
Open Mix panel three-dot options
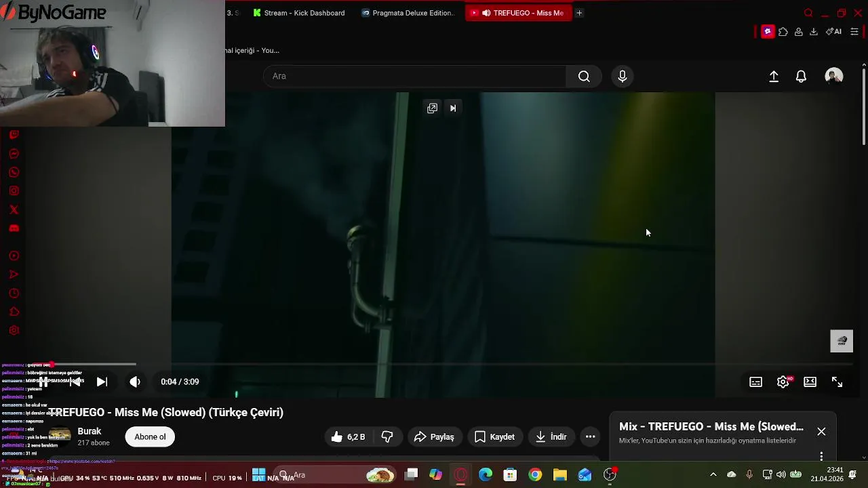[x=821, y=456]
